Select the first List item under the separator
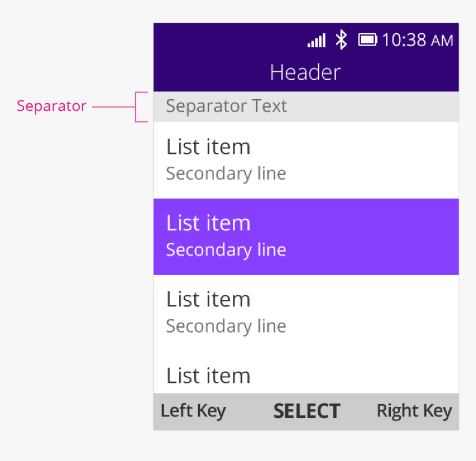The image size is (476, 461). click(x=208, y=147)
